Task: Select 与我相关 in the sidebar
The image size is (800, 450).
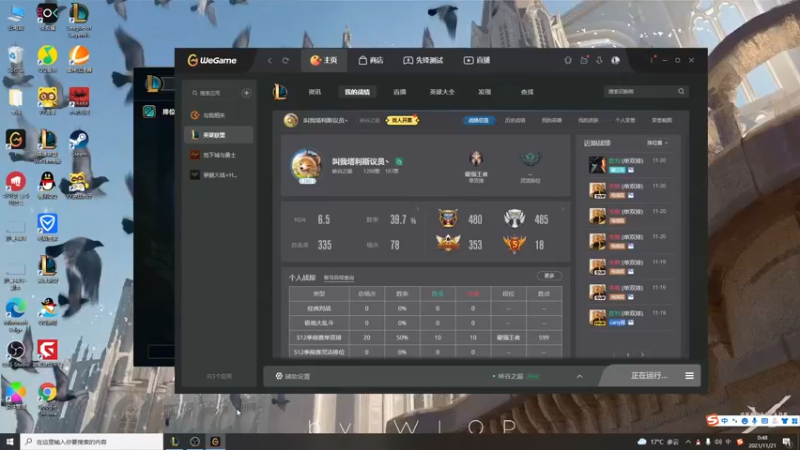Action: point(219,115)
